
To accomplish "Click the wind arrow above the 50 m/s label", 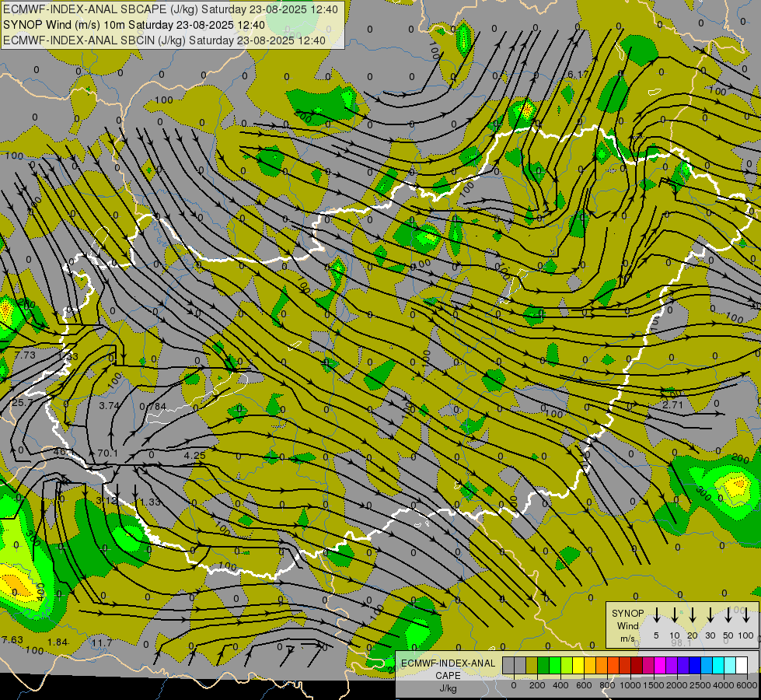I will point(728,615).
